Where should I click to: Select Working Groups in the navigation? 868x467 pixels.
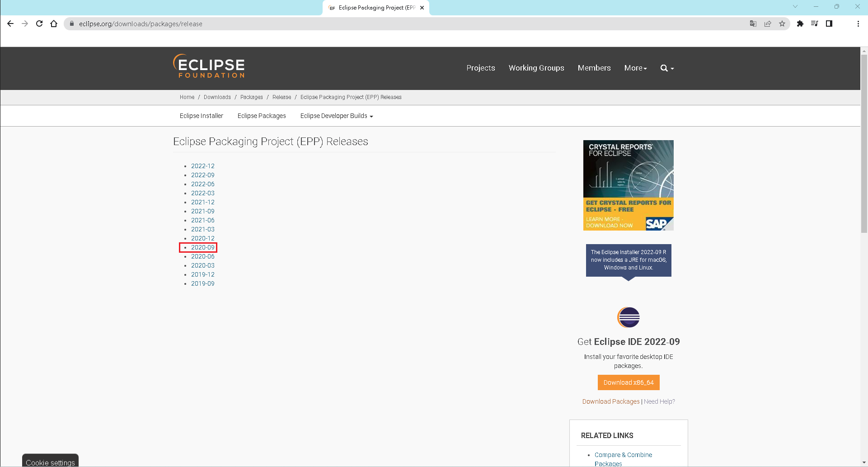(536, 68)
